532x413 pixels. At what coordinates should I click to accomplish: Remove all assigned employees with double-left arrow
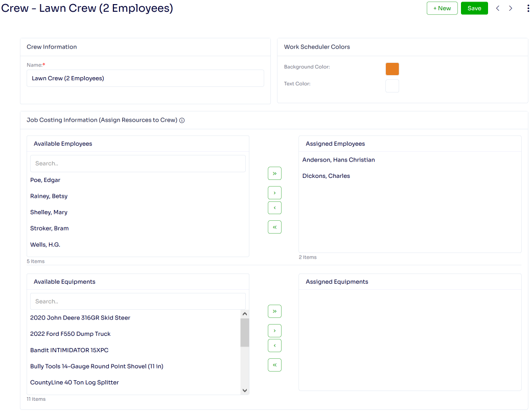[274, 227]
